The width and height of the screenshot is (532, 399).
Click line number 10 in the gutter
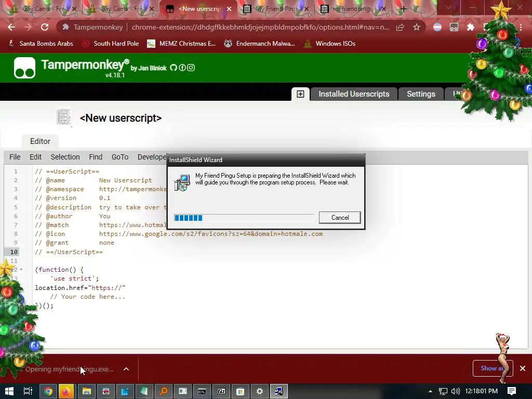14,252
